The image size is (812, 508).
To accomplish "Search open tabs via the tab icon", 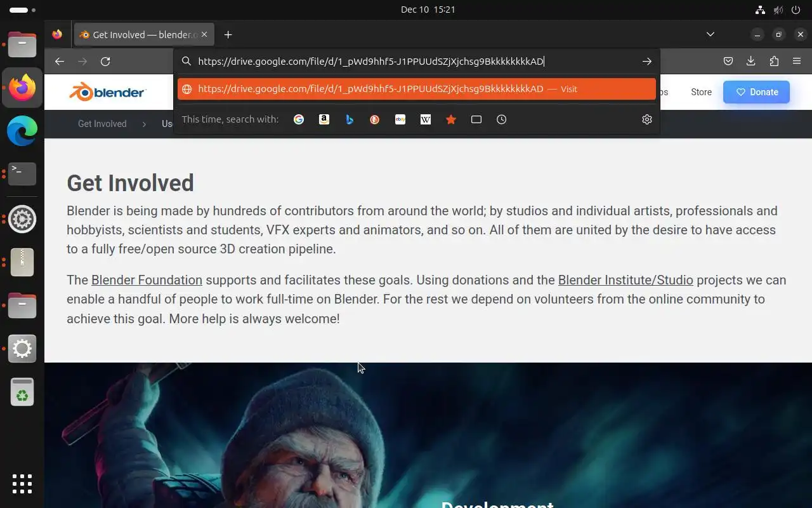I will (x=476, y=119).
